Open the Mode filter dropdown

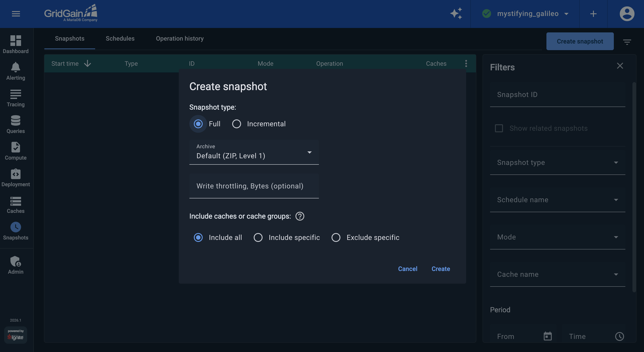click(x=558, y=237)
